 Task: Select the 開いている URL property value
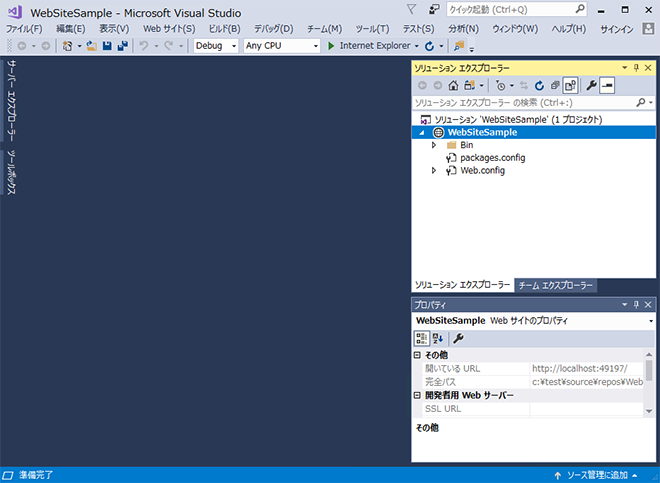586,369
